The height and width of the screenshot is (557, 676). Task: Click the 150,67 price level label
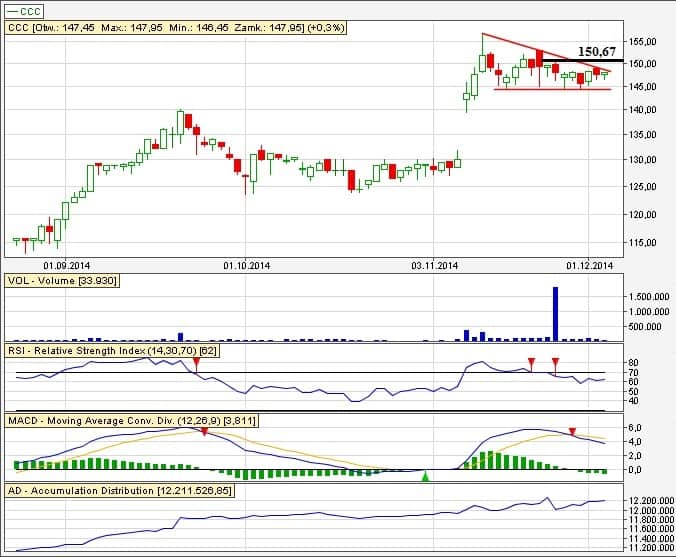(596, 51)
